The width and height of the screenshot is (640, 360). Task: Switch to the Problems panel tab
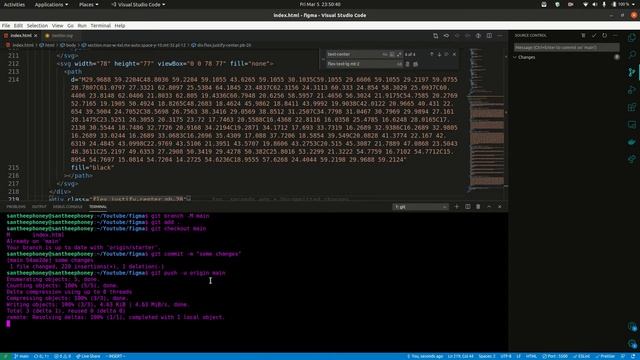click(x=16, y=207)
